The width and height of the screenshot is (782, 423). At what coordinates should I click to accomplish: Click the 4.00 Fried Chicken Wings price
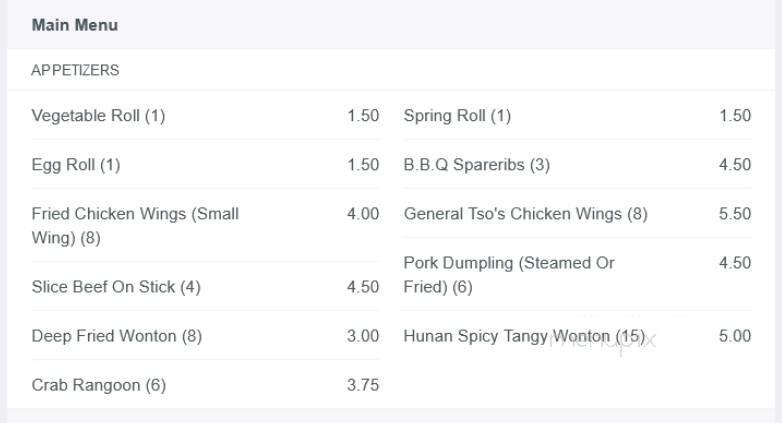(x=363, y=214)
